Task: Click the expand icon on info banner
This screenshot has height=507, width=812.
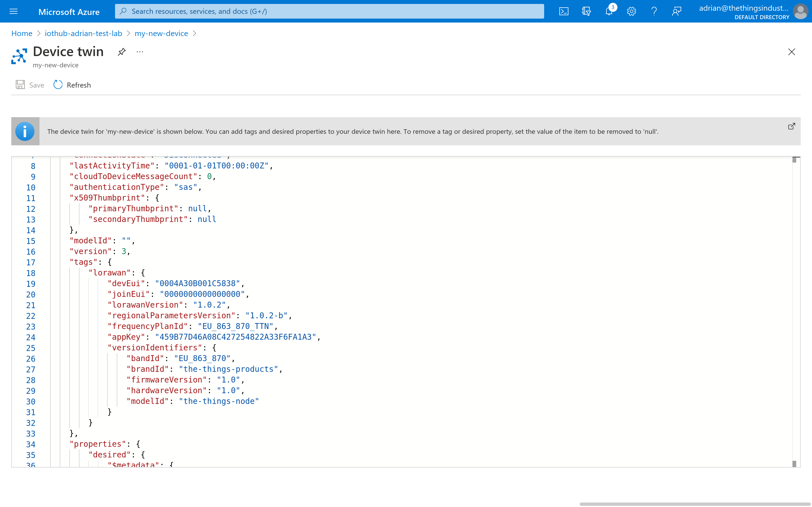Action: (x=793, y=126)
